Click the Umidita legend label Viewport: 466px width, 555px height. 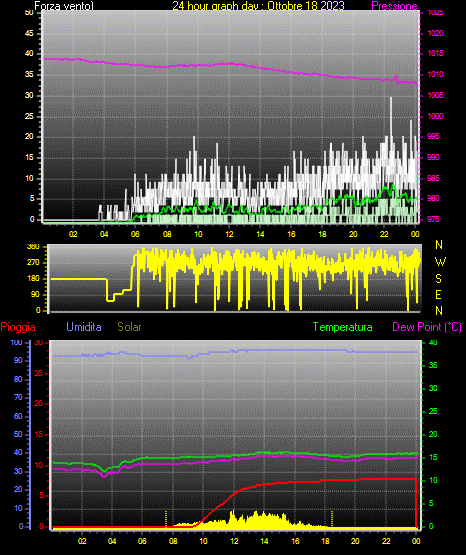pos(84,327)
